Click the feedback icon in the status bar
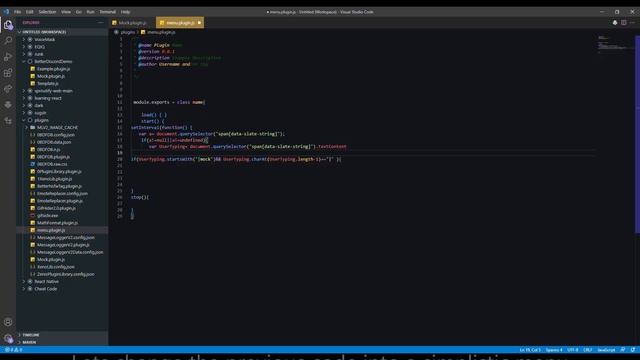This screenshot has height=360, width=640. (x=623, y=350)
